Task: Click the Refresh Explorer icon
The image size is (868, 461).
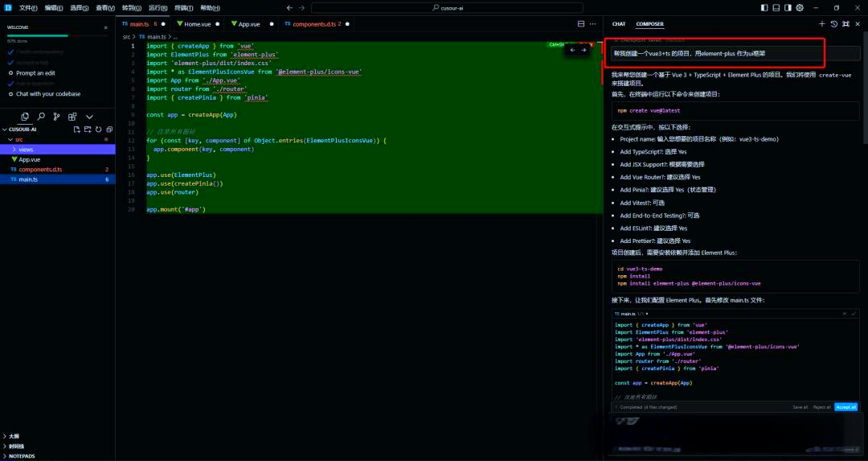Action: 98,129
